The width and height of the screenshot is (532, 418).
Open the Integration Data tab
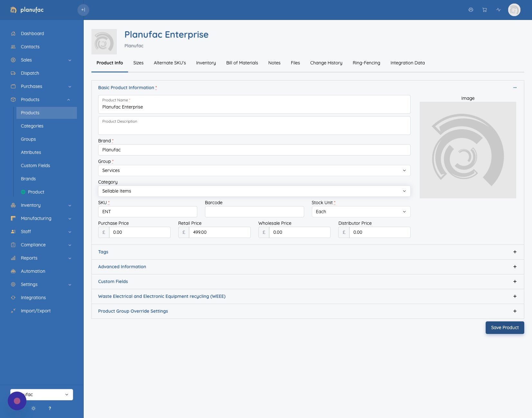pos(407,63)
